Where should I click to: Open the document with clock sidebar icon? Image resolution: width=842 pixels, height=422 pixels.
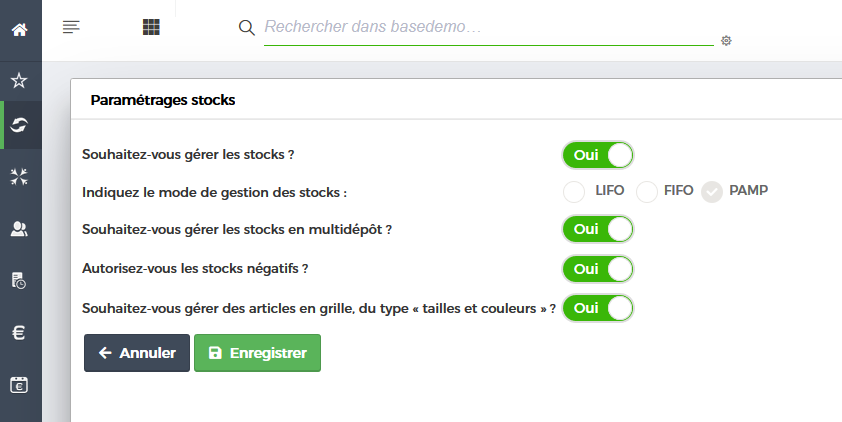coord(19,281)
